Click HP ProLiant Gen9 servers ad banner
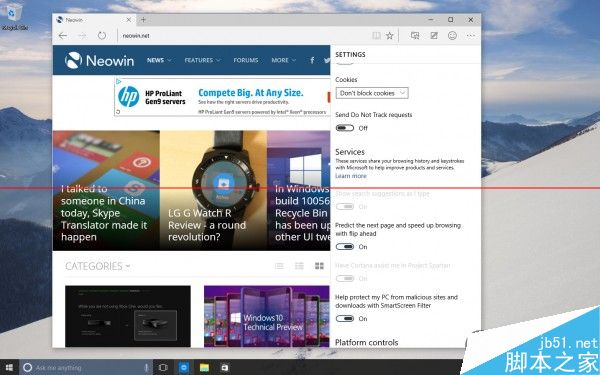The height and width of the screenshot is (375, 600). [x=222, y=97]
